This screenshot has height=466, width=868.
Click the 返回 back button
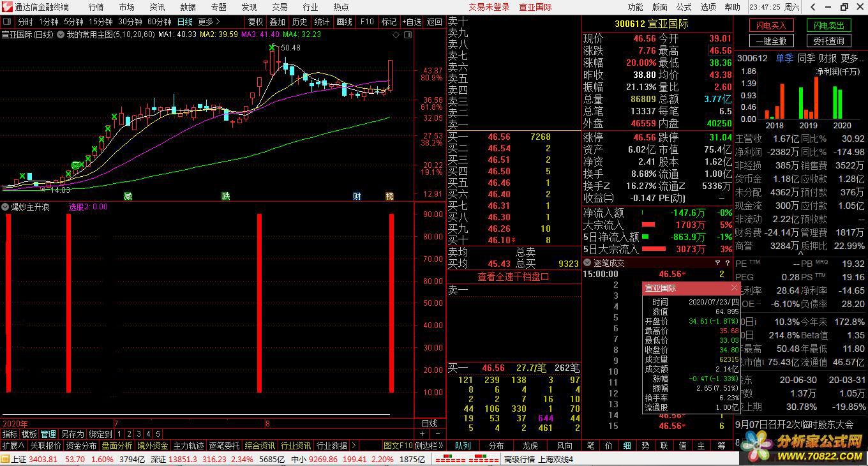click(x=434, y=21)
